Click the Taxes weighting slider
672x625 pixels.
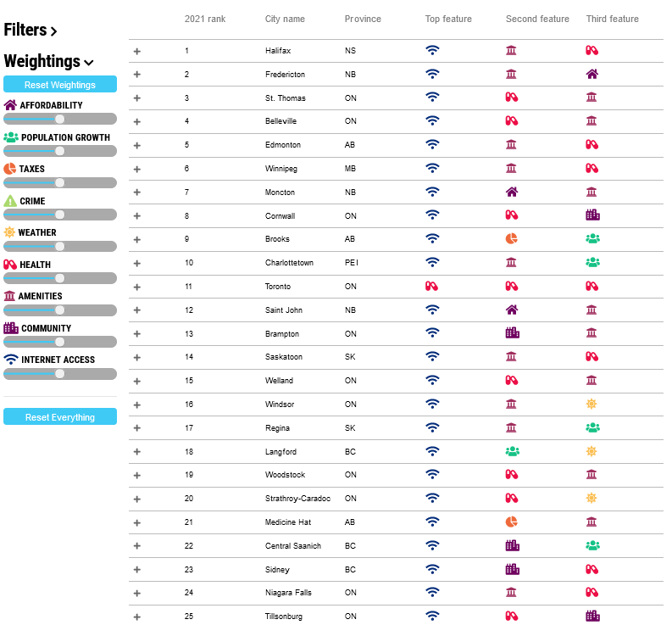point(60,182)
